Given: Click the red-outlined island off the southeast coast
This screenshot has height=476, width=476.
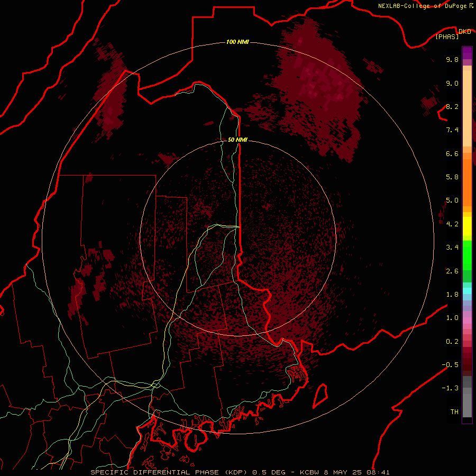Looking at the screenshot, I should coord(321,396).
